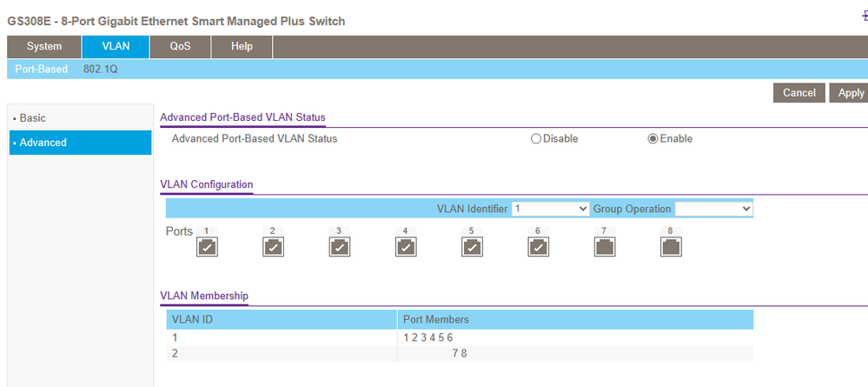Toggle port 5 membership icon
Viewport: 868px width, 387px height.
point(472,248)
